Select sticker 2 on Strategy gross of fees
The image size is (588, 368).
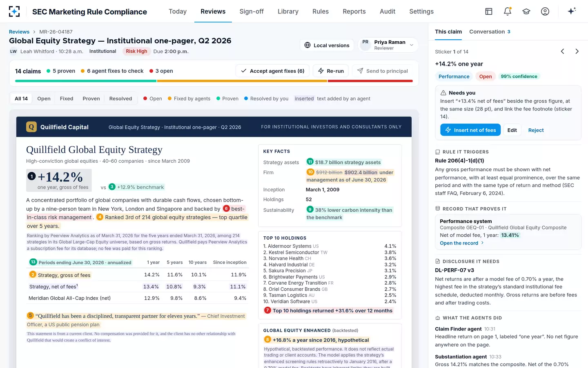point(33,275)
